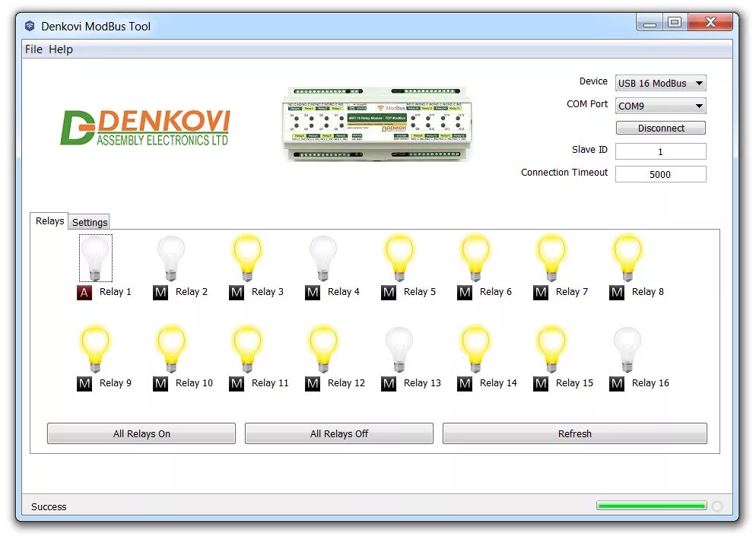
Task: Click the Slave ID input field
Action: point(660,151)
